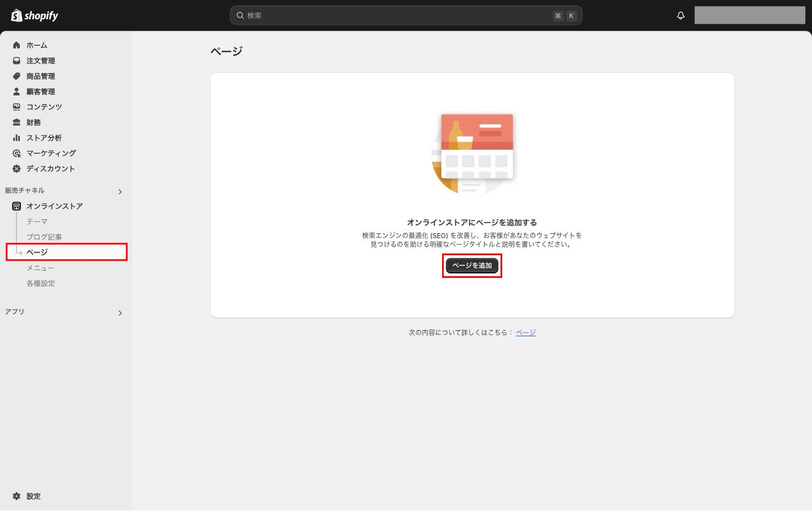
Task: Select the ストア分析 analytics icon
Action: coord(17,138)
